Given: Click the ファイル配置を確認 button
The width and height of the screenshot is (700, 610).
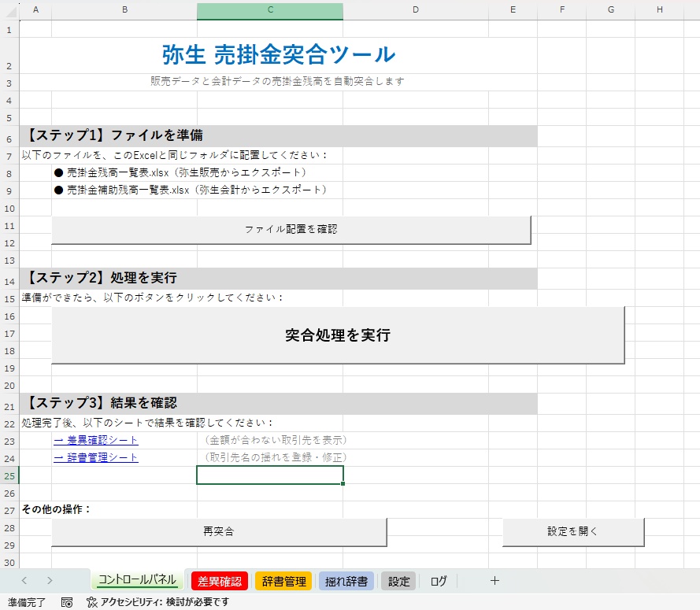Looking at the screenshot, I should (291, 229).
